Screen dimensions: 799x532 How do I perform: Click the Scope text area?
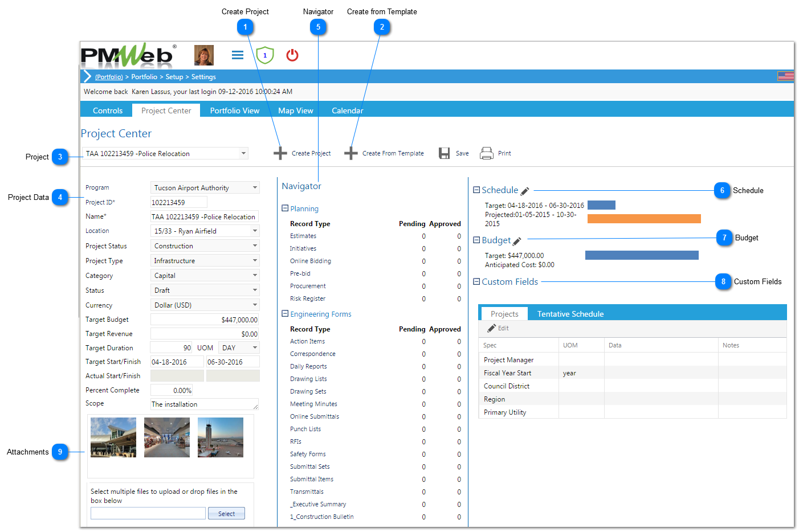[205, 404]
